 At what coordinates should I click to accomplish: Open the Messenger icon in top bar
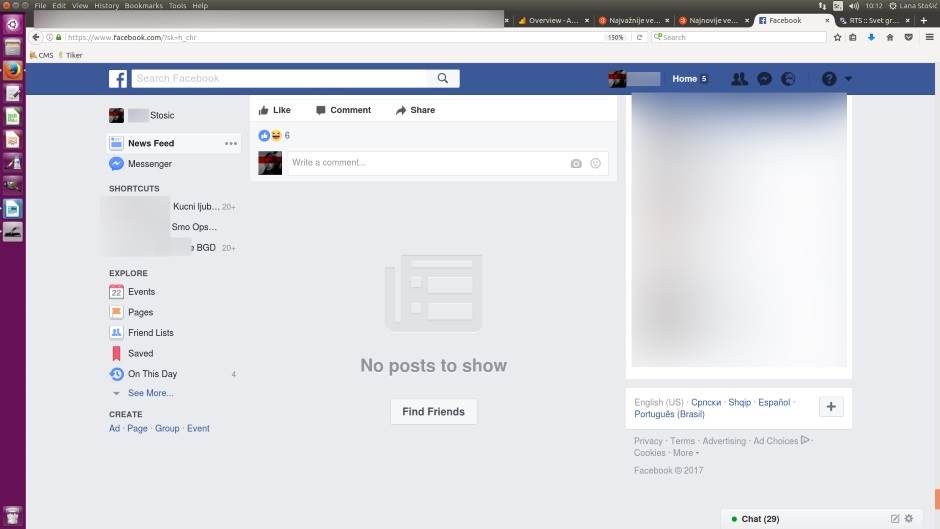pyautogui.click(x=764, y=79)
